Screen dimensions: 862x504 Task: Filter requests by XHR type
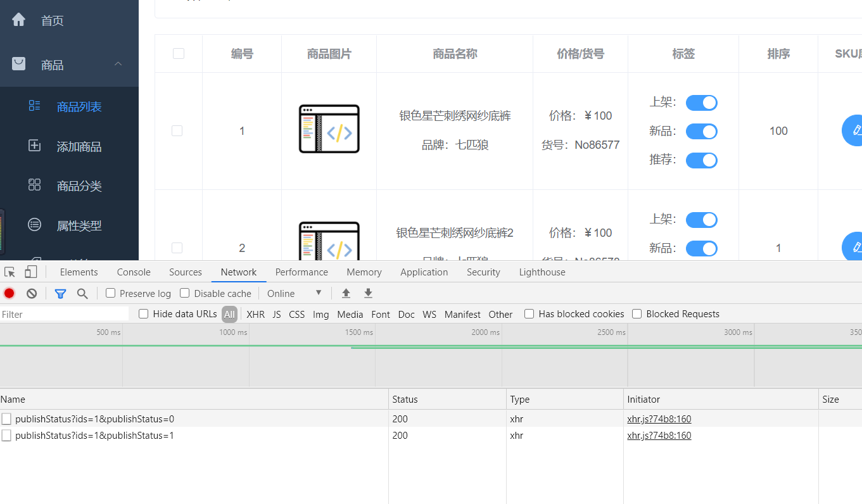256,314
